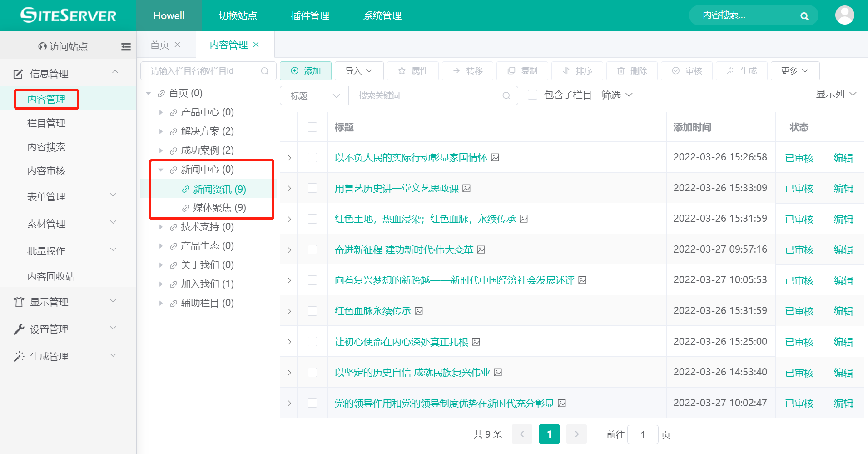Open the 筛选 filter dropdown

coord(617,95)
